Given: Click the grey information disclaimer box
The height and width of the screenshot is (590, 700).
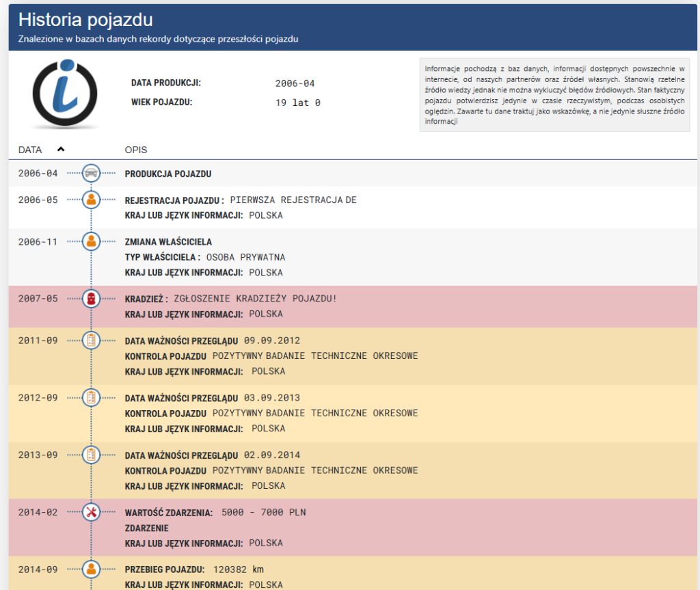Looking at the screenshot, I should point(554,95).
